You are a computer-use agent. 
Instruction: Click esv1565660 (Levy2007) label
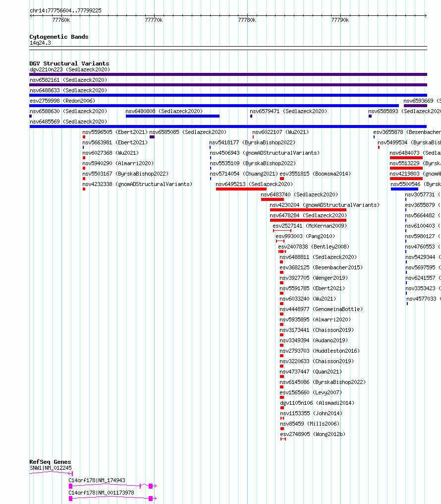coord(311,392)
